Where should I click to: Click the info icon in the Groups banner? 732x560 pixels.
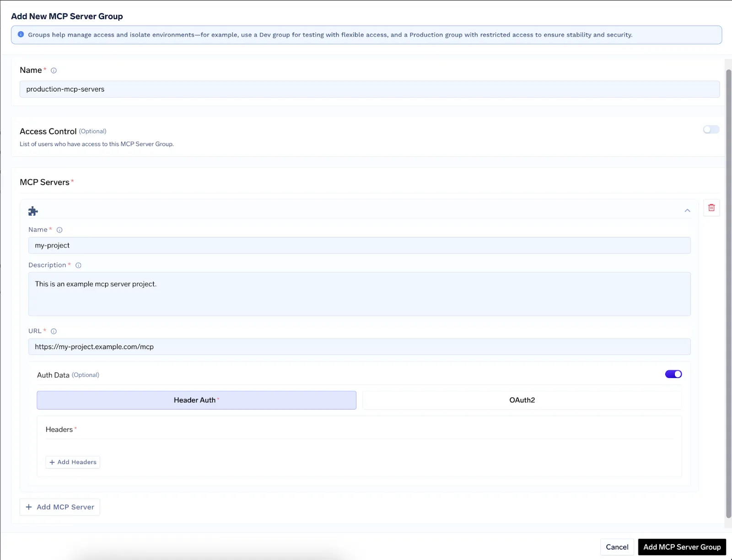(21, 34)
